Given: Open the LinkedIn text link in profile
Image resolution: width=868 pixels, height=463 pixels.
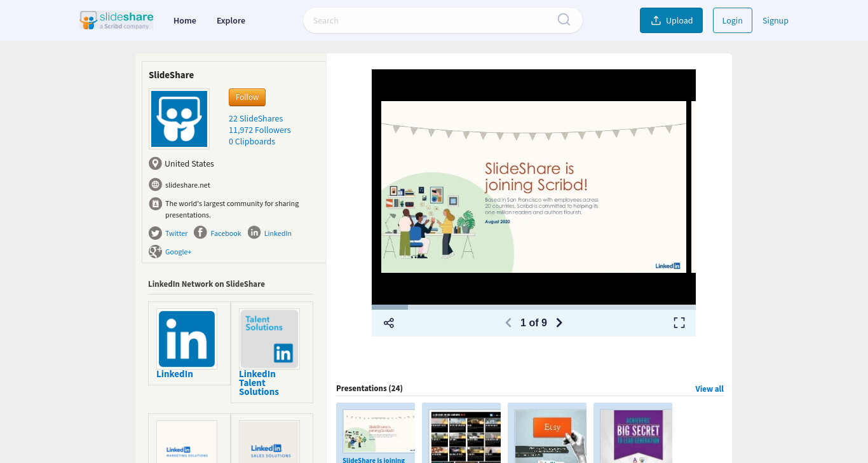Looking at the screenshot, I should point(278,233).
